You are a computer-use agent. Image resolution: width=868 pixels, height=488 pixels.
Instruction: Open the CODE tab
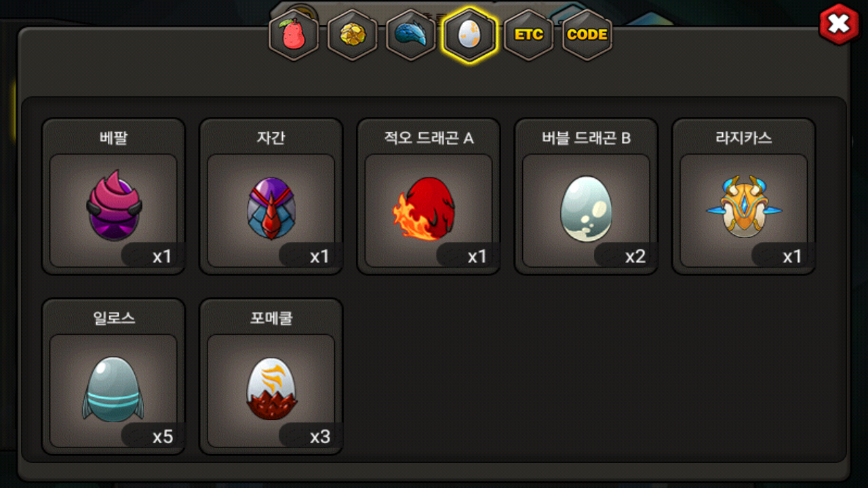(587, 35)
